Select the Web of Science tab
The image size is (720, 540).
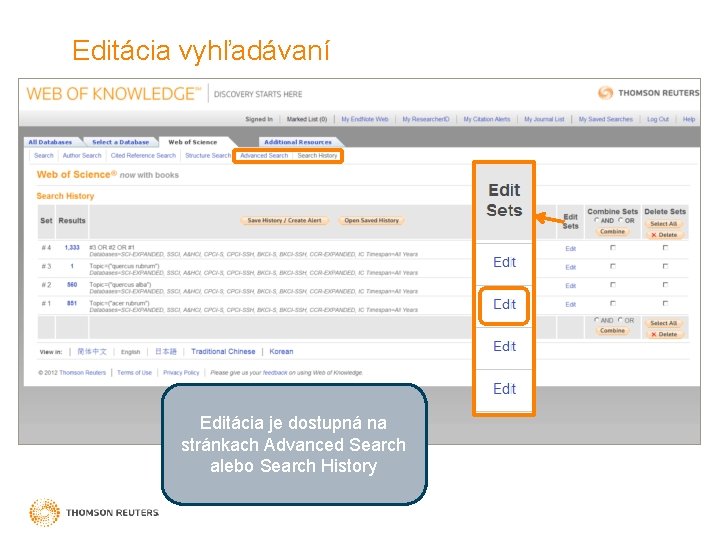[x=192, y=142]
